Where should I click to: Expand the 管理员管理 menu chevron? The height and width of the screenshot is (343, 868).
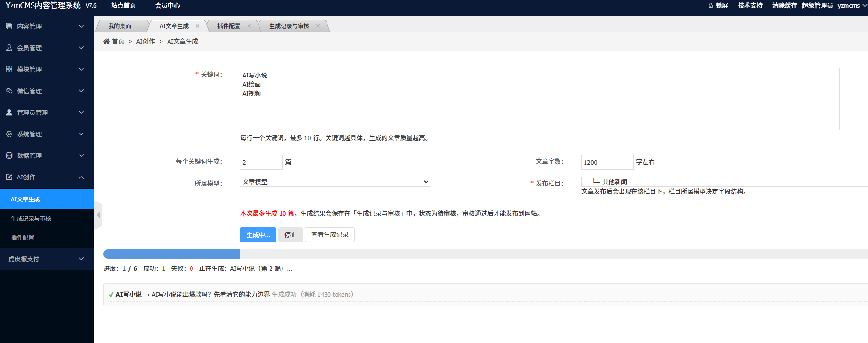[x=81, y=112]
